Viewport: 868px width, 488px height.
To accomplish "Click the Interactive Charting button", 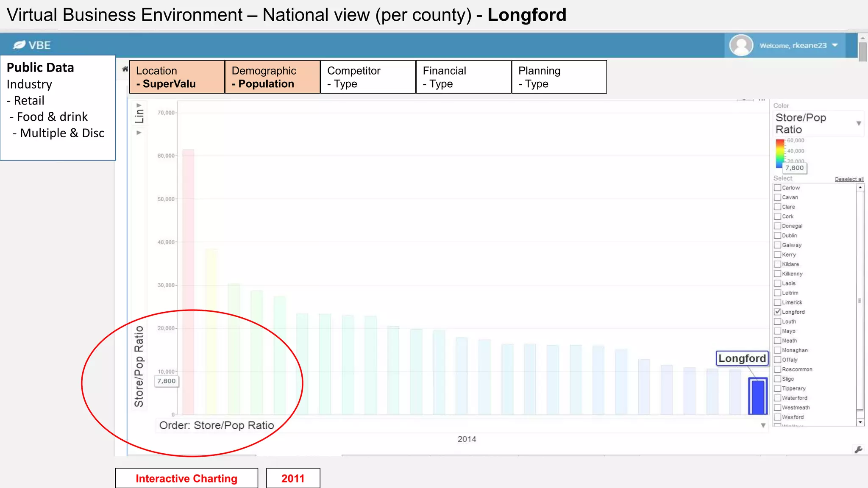I will tap(186, 478).
